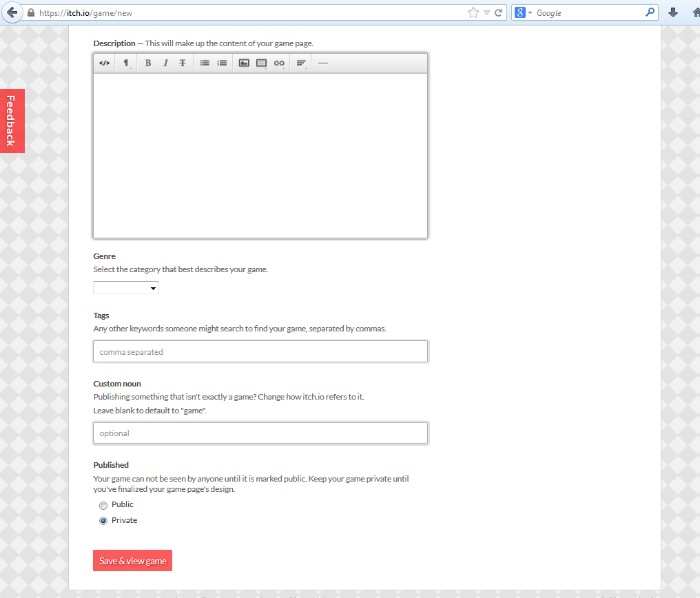Viewport: 700px width, 598px height.
Task: Insert a horizontal rule line
Action: tap(323, 63)
